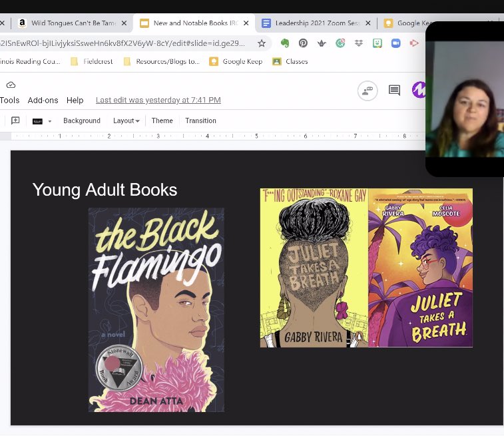Click the horizontal ruler above the slide
The image size is (504, 436).
212,136
